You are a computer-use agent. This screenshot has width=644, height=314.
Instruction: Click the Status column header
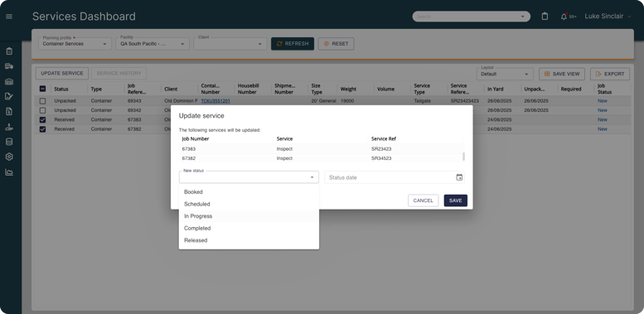[61, 89]
